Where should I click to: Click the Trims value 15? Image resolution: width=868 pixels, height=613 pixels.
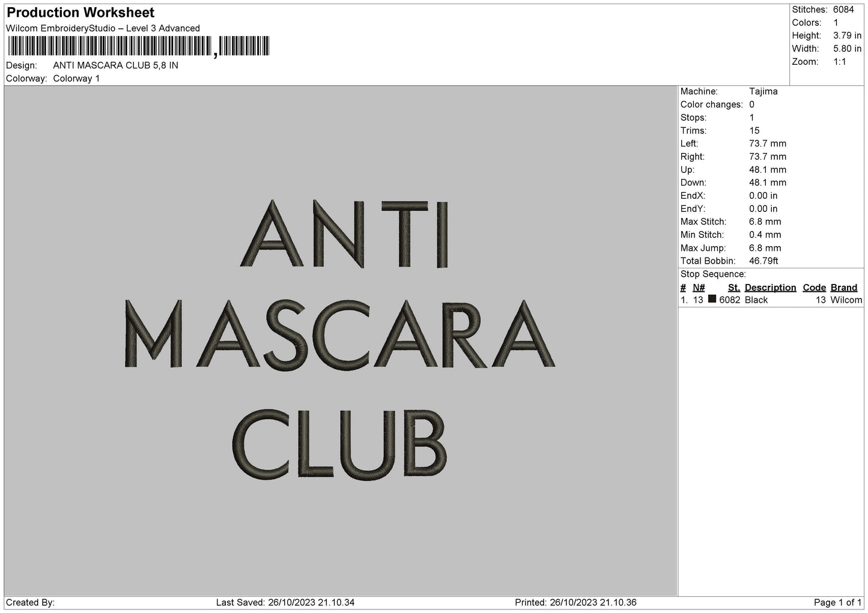tap(754, 131)
